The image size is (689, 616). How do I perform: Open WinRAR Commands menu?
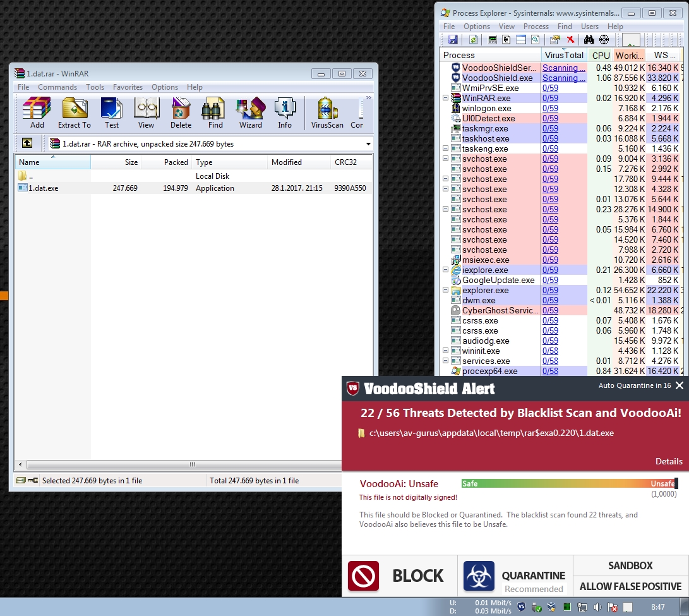(57, 87)
